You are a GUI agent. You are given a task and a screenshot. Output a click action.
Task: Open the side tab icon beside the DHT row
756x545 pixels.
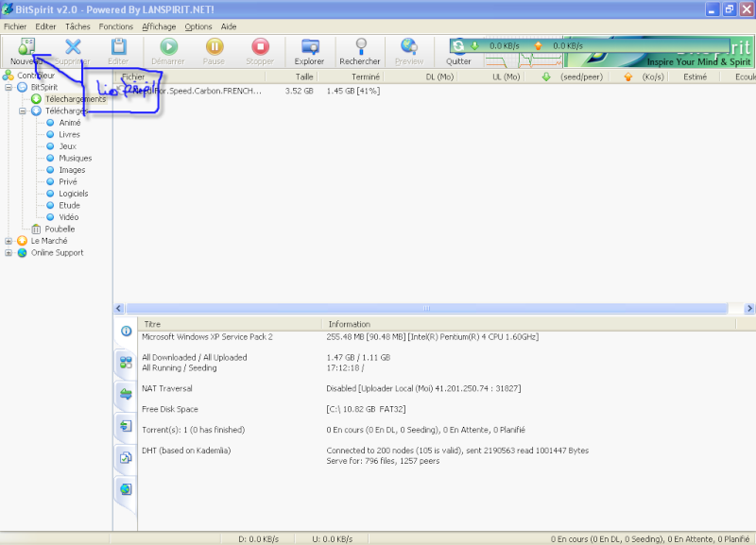tap(126, 457)
